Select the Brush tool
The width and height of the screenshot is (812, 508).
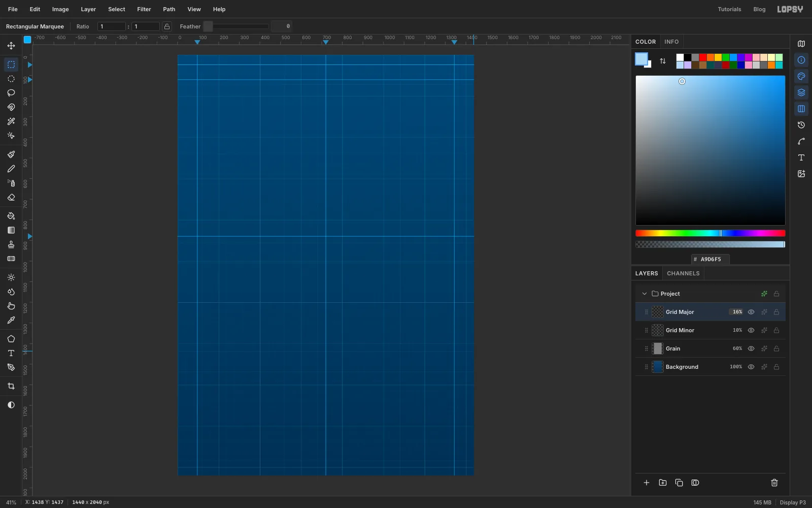[11, 154]
